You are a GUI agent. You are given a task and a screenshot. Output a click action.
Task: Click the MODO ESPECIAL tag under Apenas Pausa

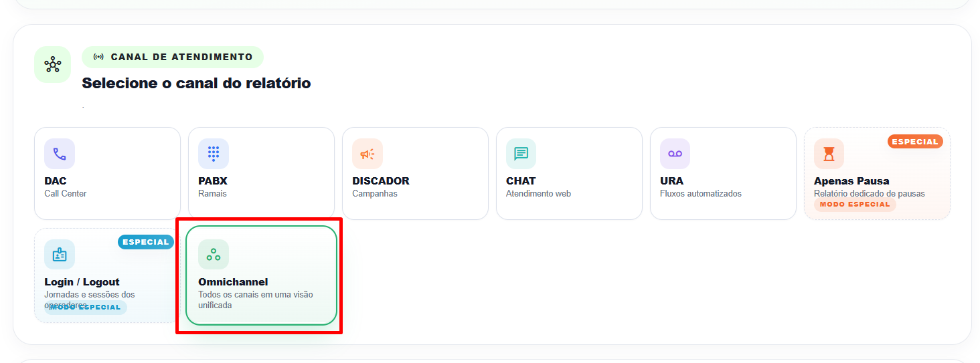coord(855,205)
